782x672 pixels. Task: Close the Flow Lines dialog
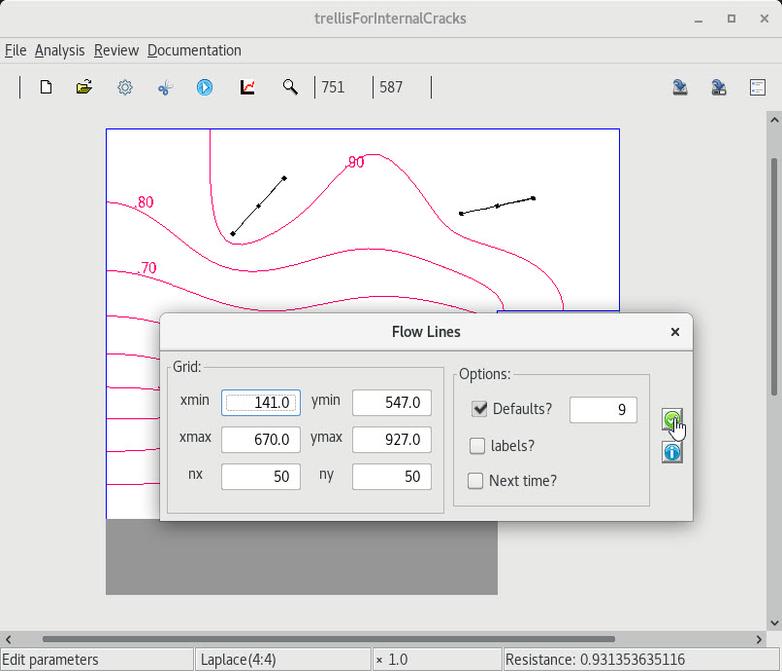coord(675,332)
